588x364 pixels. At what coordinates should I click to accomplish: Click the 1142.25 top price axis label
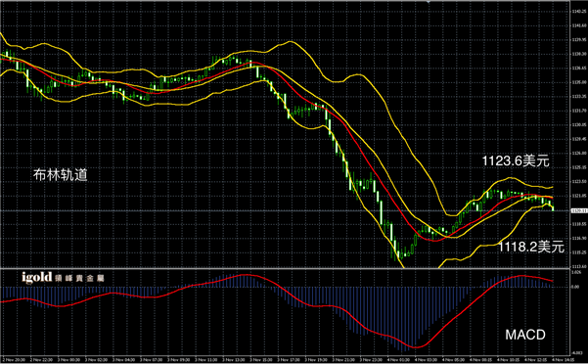(577, 11)
